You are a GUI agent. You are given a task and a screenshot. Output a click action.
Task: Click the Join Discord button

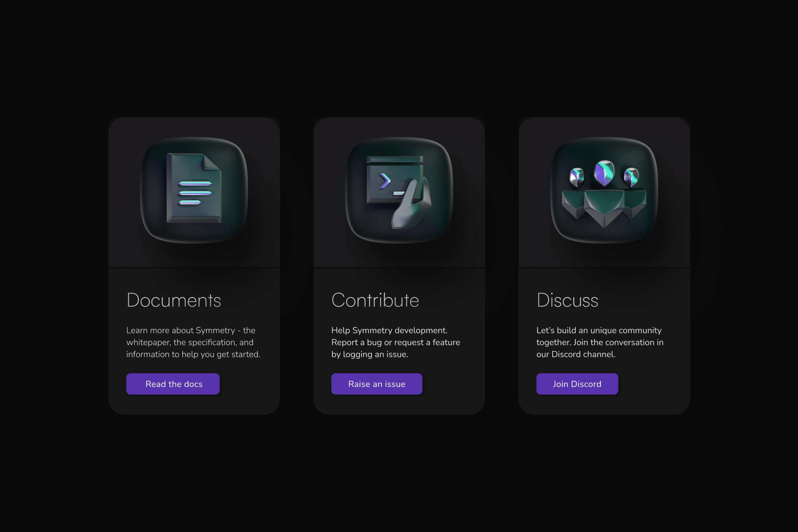tap(577, 384)
